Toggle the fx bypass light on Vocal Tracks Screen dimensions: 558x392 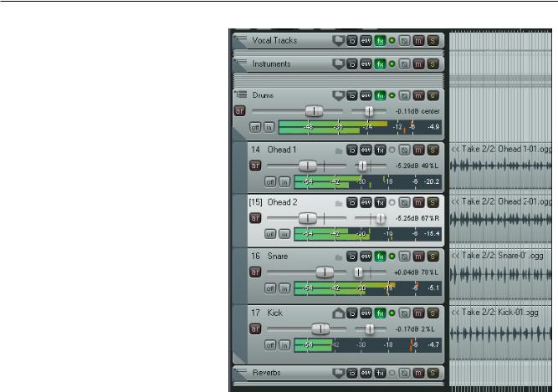[x=392, y=41]
